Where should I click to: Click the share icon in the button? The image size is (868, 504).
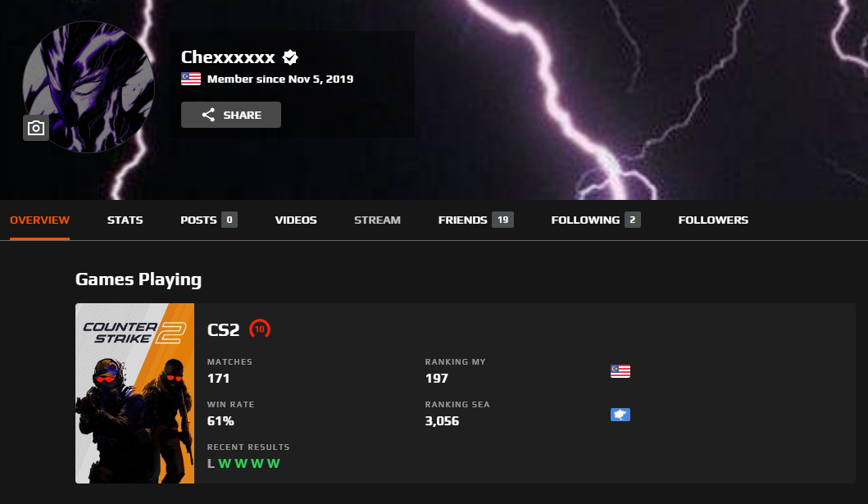[x=208, y=115]
